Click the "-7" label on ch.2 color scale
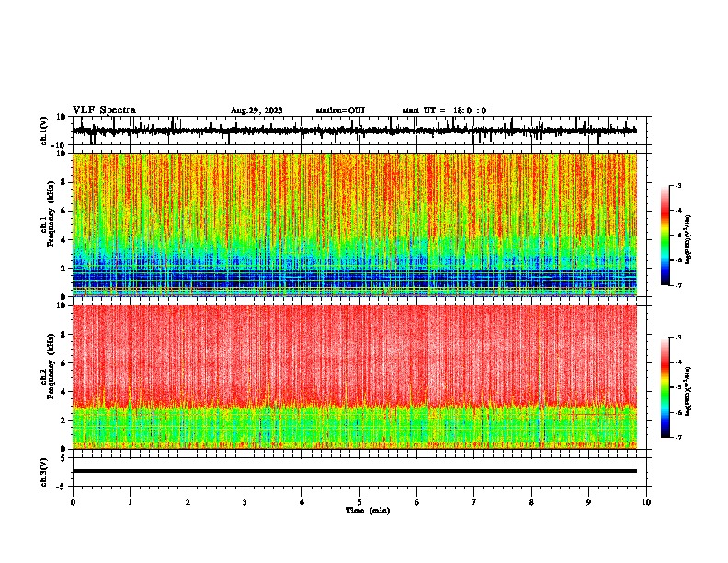This screenshot has height=563, width=728. (x=678, y=437)
